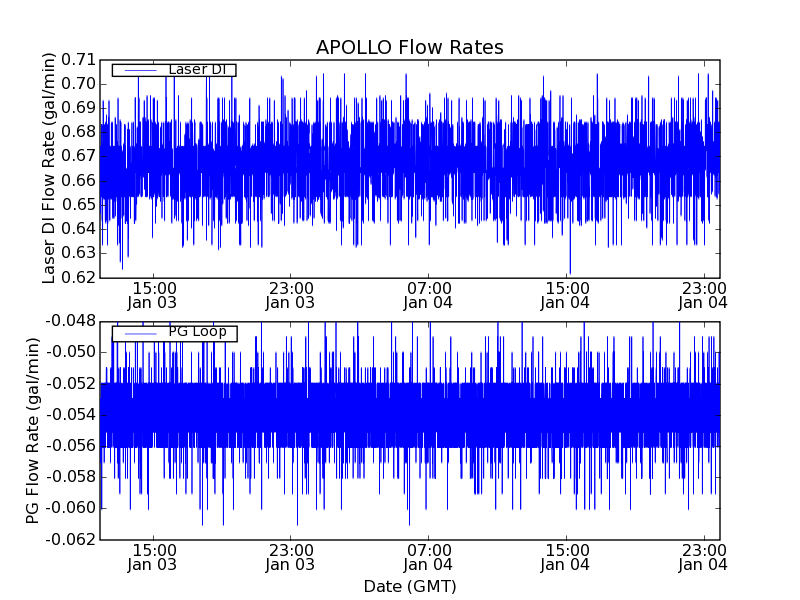Click the -0.052 y-axis tick label
Image resolution: width=800 pixels, height=600 pixels.
pos(70,384)
